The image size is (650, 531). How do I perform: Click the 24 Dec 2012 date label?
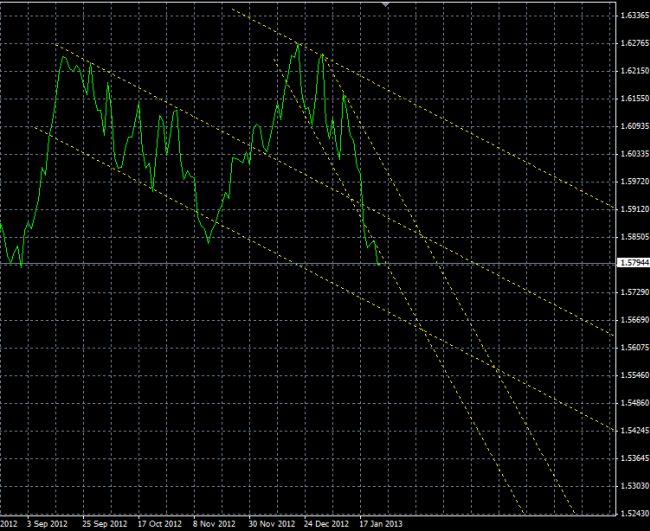click(326, 524)
